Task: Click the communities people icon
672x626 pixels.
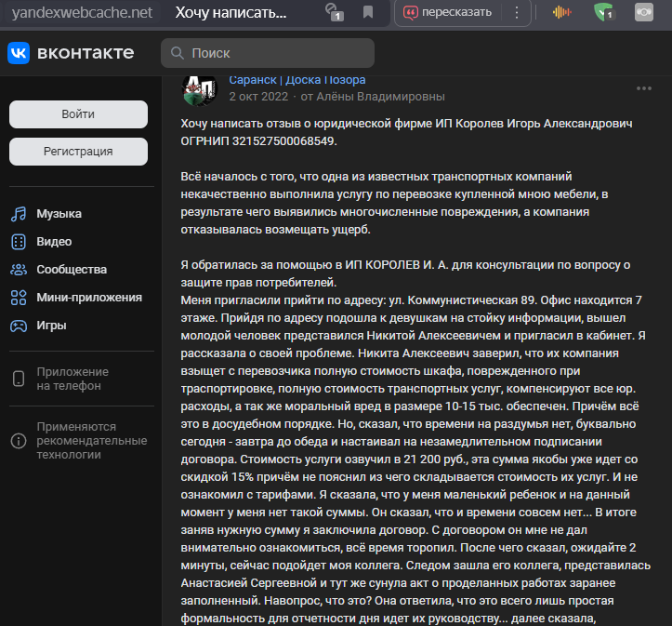Action: click(x=19, y=270)
